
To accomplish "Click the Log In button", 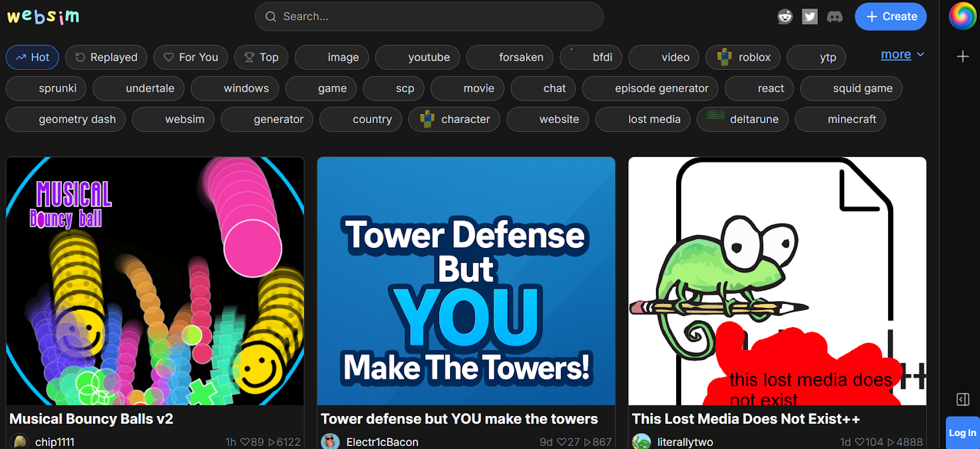I will click(962, 432).
